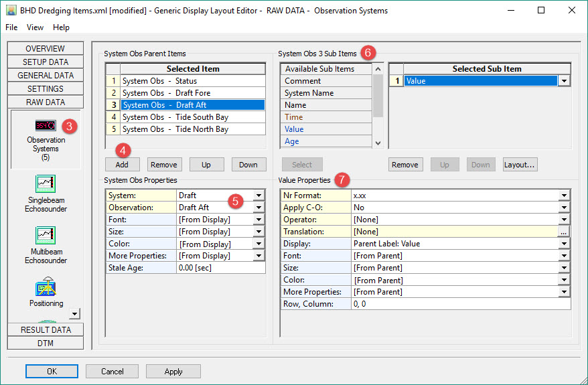Switch to the RESULT DATA section

46,329
